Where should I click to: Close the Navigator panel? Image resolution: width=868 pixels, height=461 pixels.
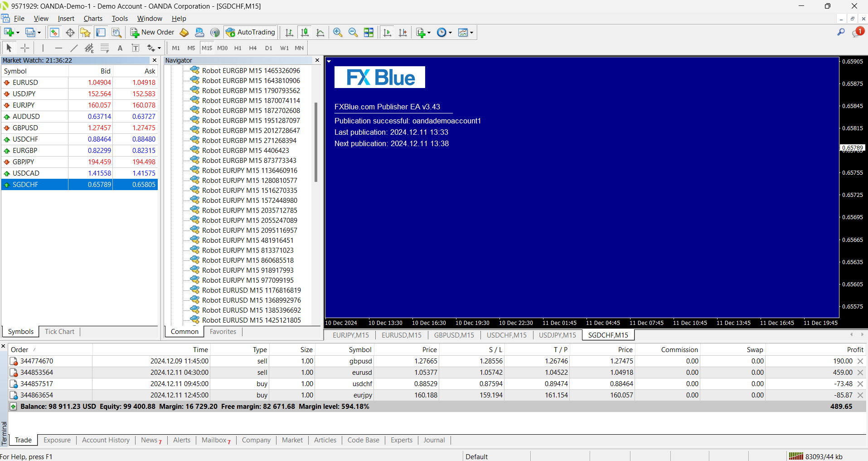pyautogui.click(x=317, y=60)
